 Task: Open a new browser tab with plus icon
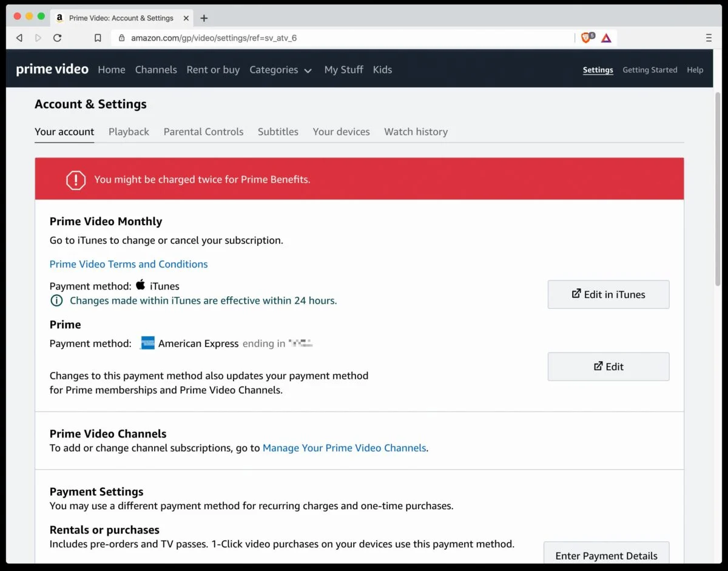(x=204, y=18)
